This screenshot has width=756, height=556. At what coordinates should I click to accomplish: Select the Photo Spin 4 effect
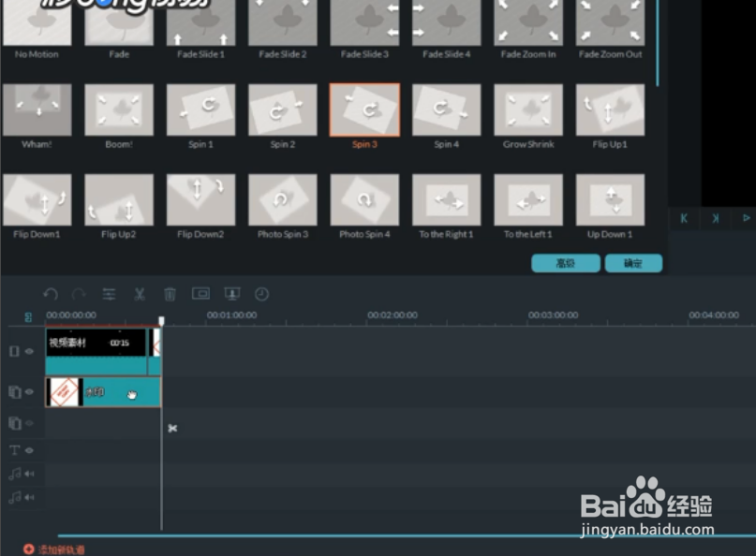[x=365, y=200]
